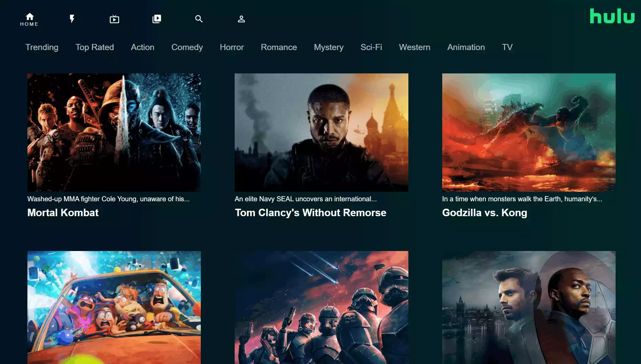This screenshot has height=364, width=641.
Task: Click the Mortal Kombat poster thumbnail
Action: coord(114,132)
